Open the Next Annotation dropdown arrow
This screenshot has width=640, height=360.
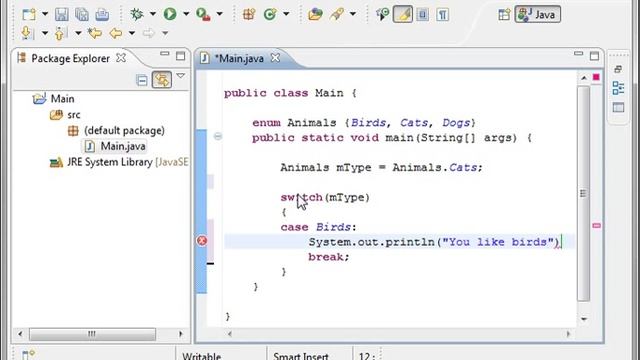tap(45, 33)
